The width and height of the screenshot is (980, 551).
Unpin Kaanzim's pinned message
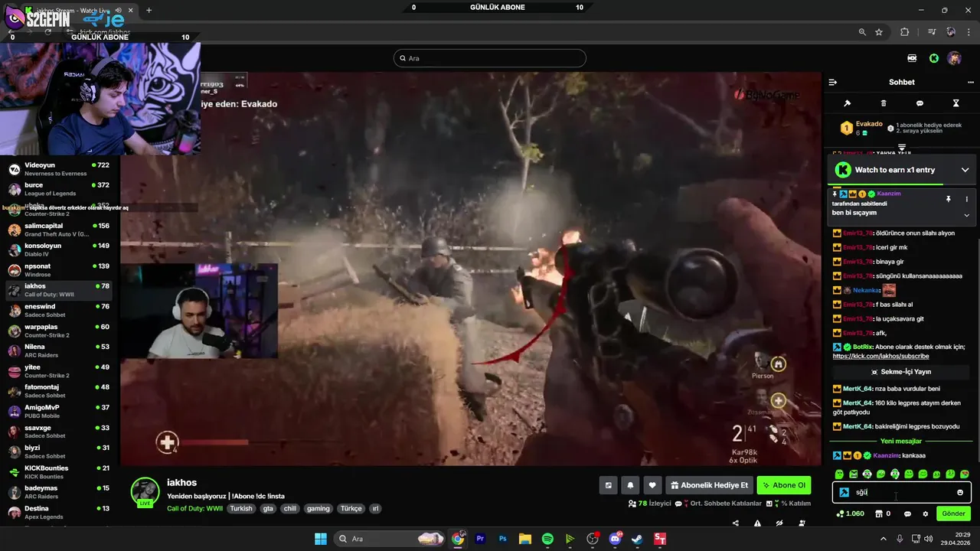[948, 199]
